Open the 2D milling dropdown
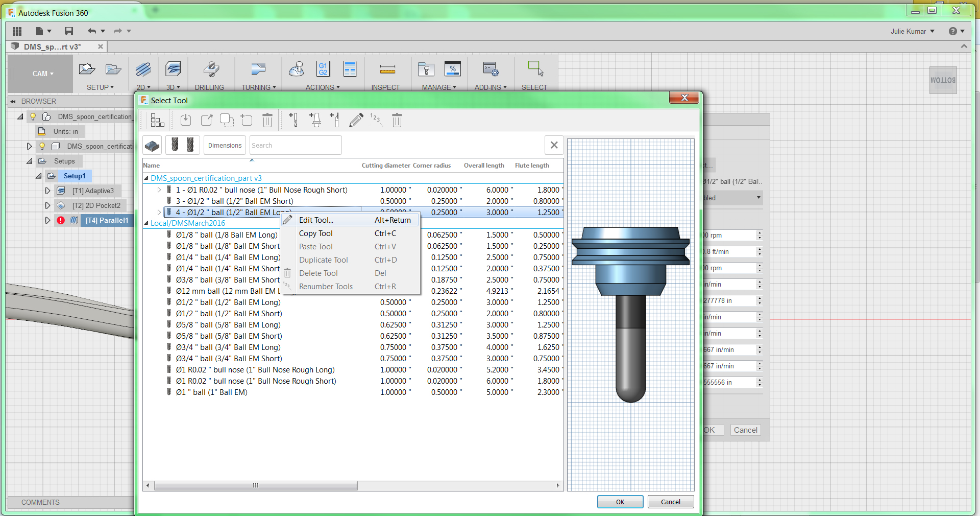The image size is (980, 516). (x=143, y=87)
